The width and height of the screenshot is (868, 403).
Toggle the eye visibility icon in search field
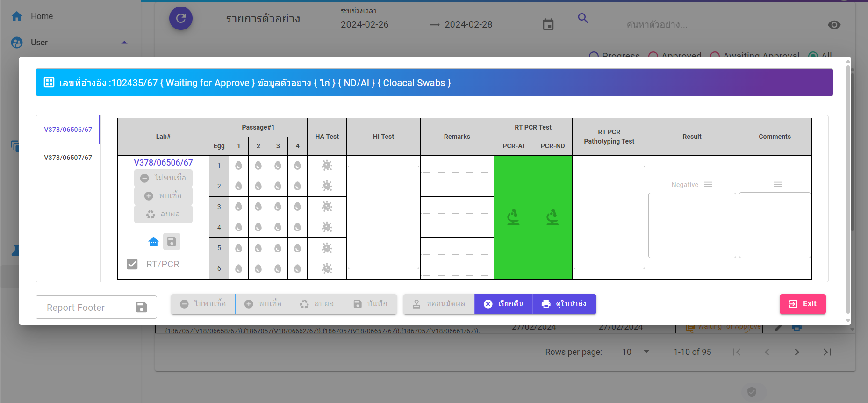[834, 25]
